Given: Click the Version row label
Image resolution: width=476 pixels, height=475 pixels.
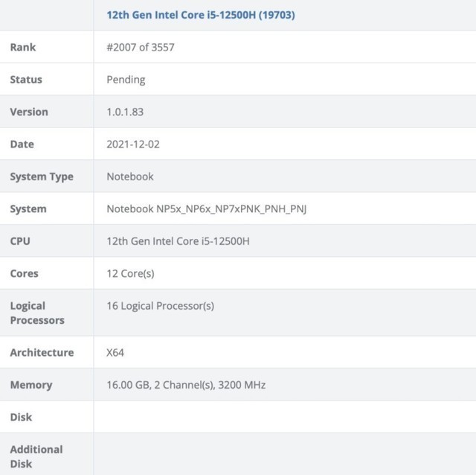Looking at the screenshot, I should tap(29, 112).
